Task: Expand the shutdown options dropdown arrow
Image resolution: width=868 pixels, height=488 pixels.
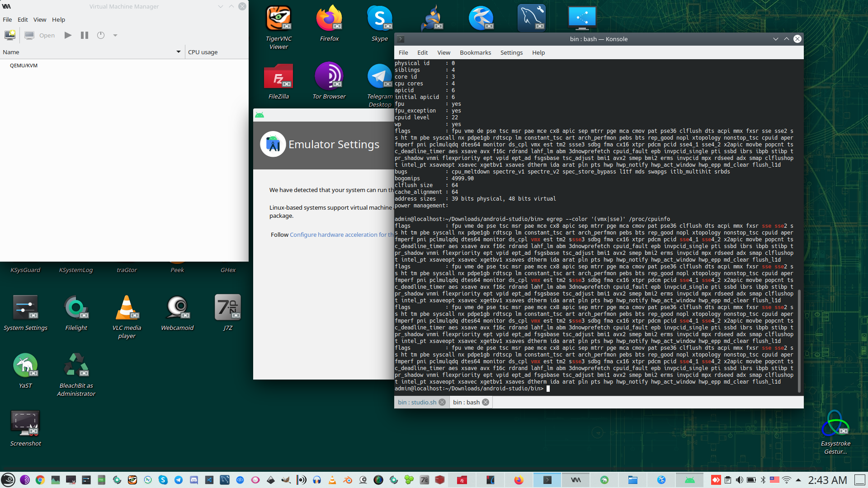Action: coord(115,35)
